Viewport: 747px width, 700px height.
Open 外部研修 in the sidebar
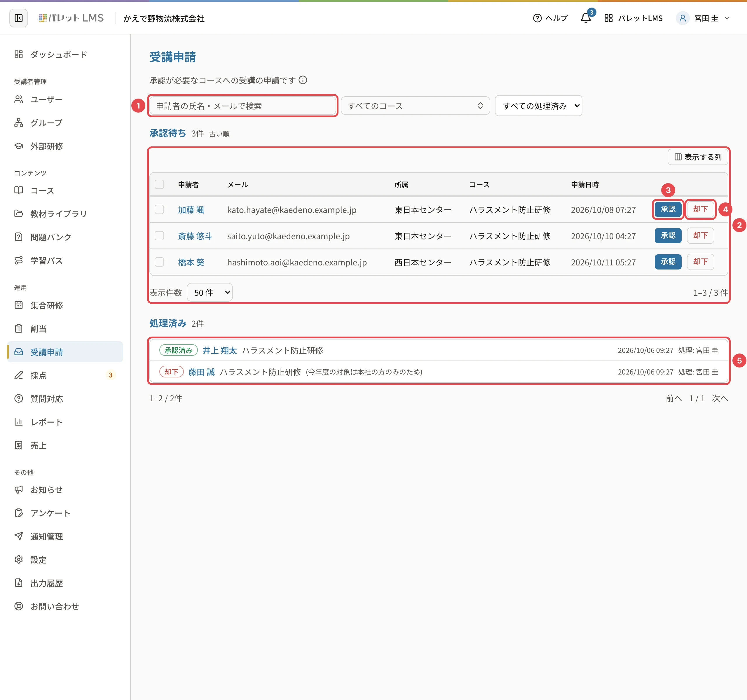[65, 146]
